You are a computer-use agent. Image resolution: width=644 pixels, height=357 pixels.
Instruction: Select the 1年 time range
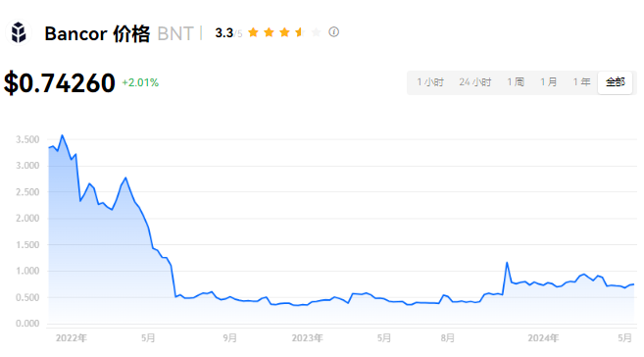tap(581, 82)
